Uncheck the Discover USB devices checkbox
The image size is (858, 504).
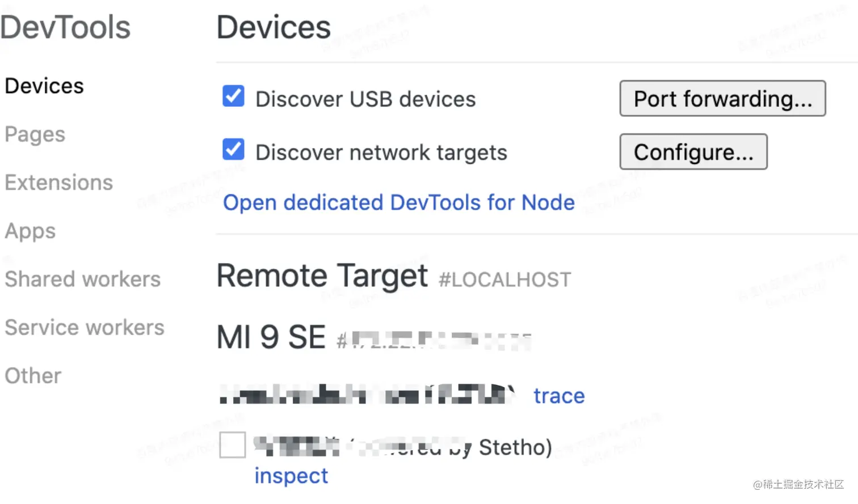[x=233, y=96]
